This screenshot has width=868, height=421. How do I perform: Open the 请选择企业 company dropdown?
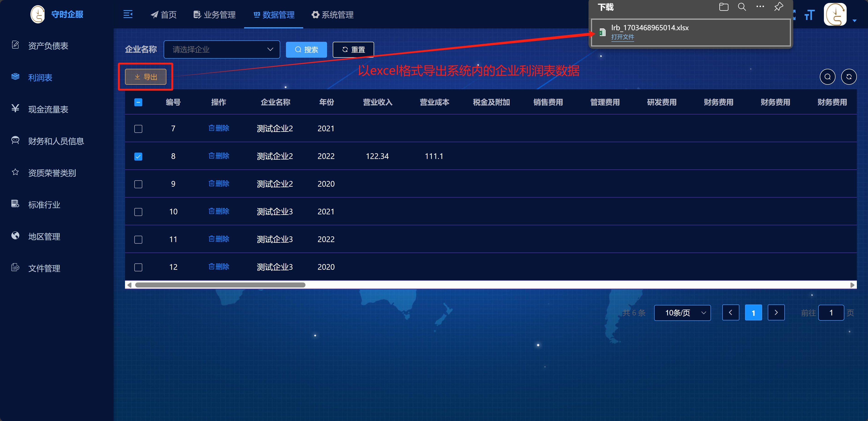(222, 50)
